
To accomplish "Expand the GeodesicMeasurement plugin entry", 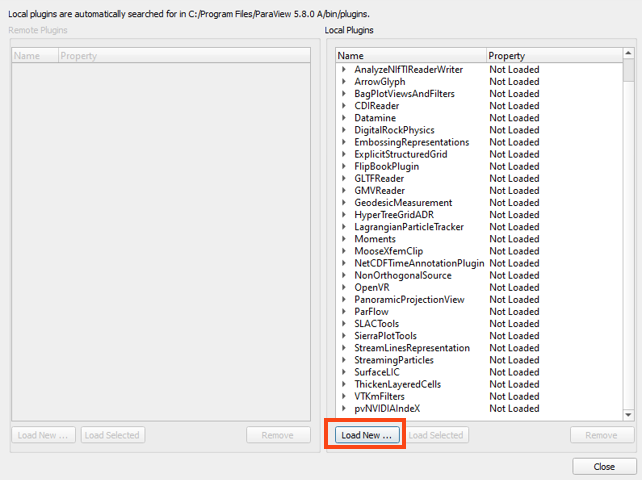I will click(x=344, y=203).
